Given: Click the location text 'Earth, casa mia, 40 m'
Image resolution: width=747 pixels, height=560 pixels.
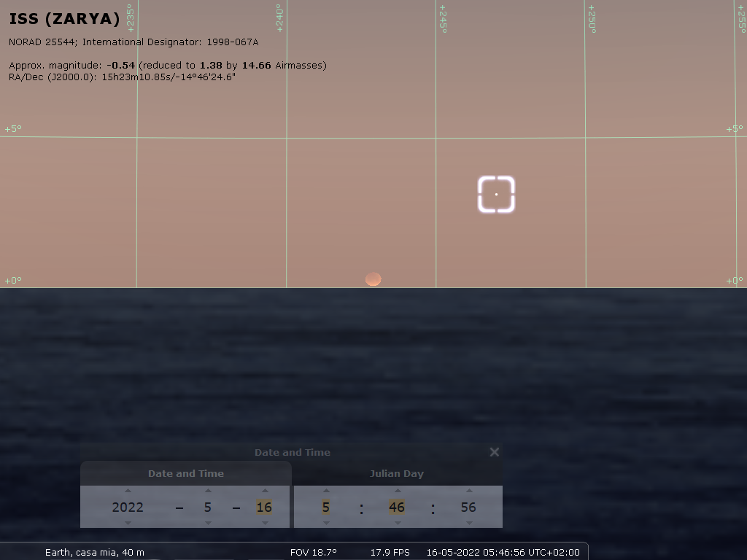Looking at the screenshot, I should click(x=94, y=553).
